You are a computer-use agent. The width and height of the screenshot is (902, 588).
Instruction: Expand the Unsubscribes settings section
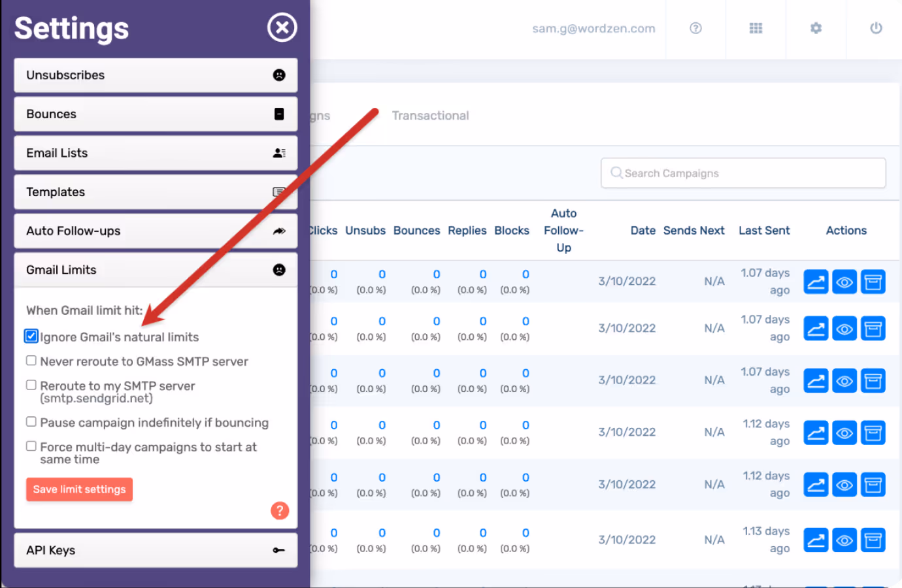(x=156, y=75)
